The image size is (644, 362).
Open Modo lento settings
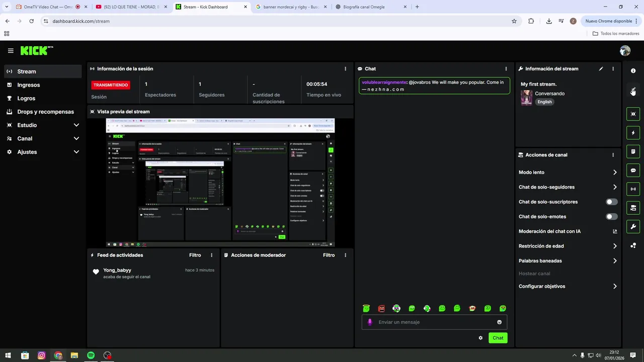(x=568, y=172)
